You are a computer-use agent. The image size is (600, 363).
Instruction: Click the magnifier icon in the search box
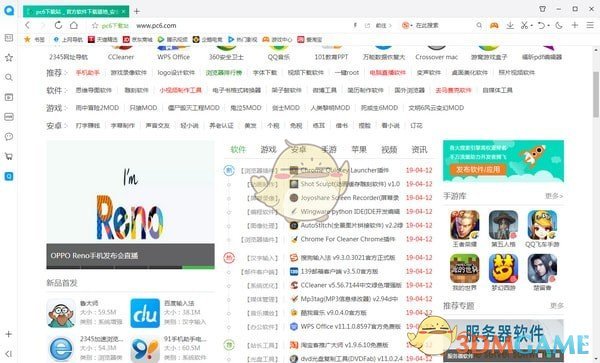pyautogui.click(x=479, y=25)
